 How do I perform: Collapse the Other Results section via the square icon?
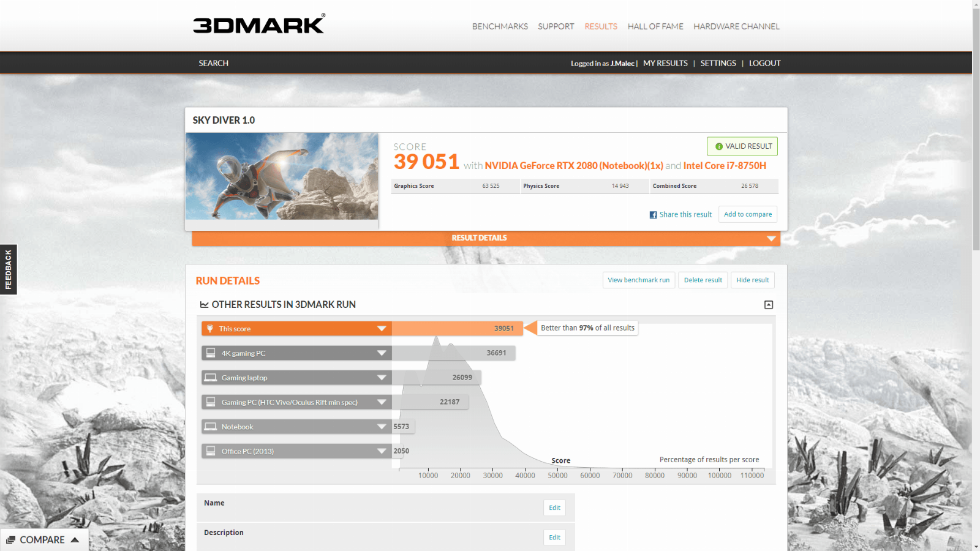tap(769, 305)
